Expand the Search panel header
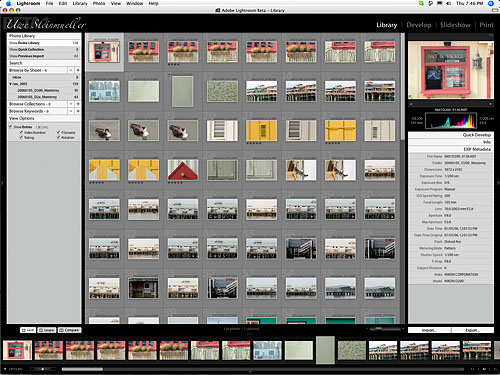Image resolution: width=500 pixels, height=375 pixels. [44, 63]
